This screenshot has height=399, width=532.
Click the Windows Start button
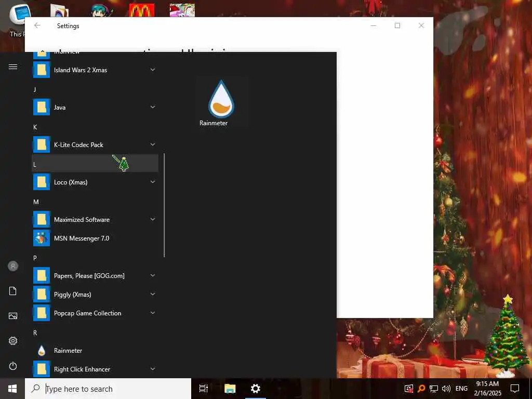12,389
